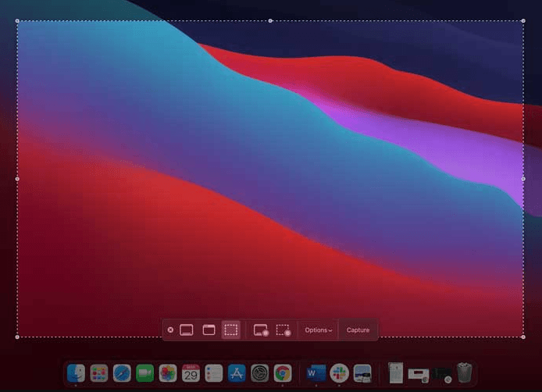Click the Capture button
Screen dimensions: 542x392
[358, 330]
